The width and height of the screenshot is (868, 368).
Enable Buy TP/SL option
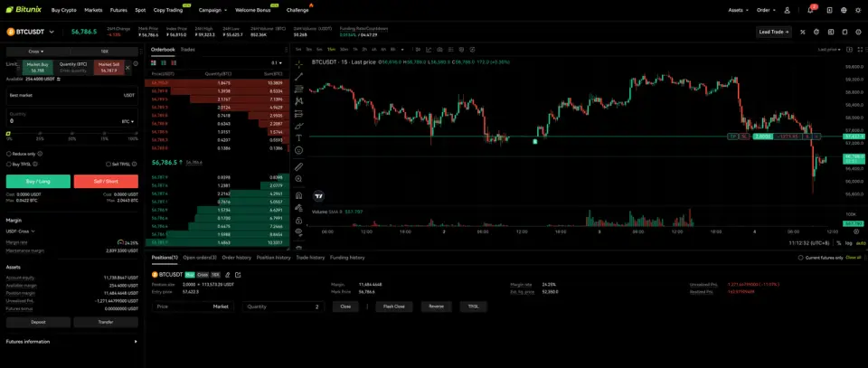[9, 164]
